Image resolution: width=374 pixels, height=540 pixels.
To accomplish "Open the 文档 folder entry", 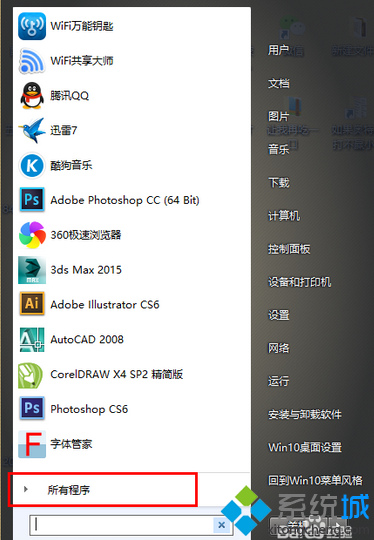I will point(279,83).
